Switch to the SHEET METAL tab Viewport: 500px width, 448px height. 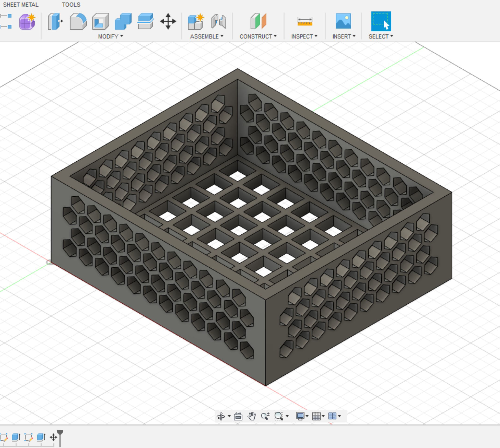(21, 5)
